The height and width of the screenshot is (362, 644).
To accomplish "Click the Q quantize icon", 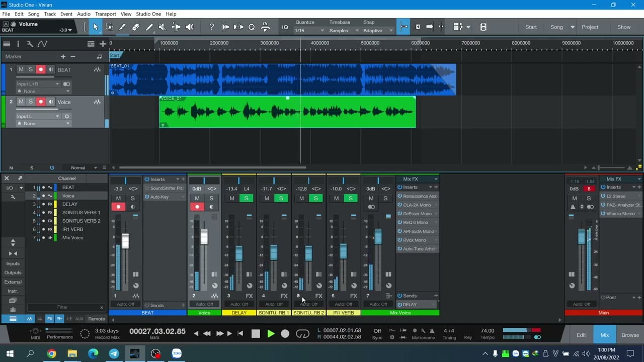I will click(252, 27).
